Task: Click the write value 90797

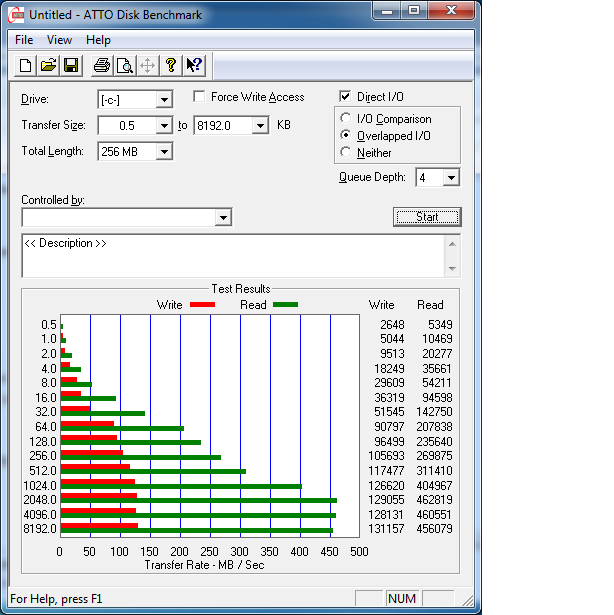Action: pos(389,427)
